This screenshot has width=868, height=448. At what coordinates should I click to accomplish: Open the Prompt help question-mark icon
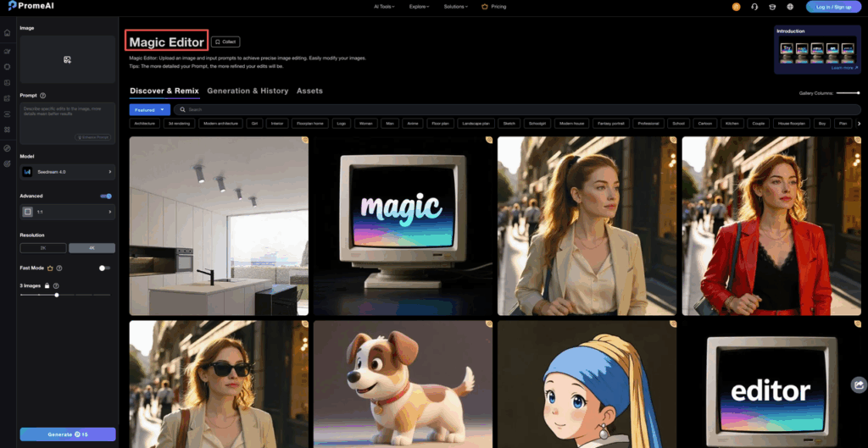[x=42, y=96]
